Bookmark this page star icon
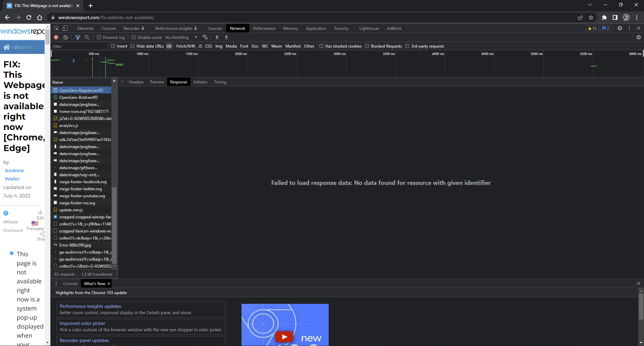The width and height of the screenshot is (644, 346). (591, 17)
